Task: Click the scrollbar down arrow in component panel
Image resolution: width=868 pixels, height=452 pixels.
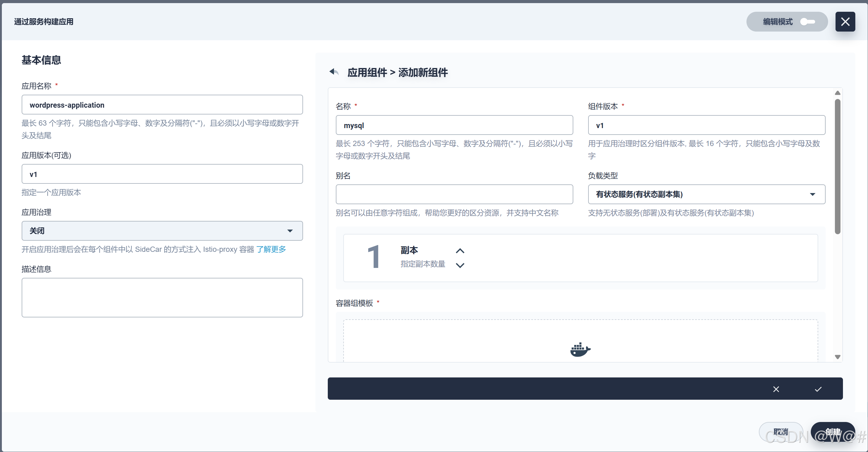Action: pos(837,357)
